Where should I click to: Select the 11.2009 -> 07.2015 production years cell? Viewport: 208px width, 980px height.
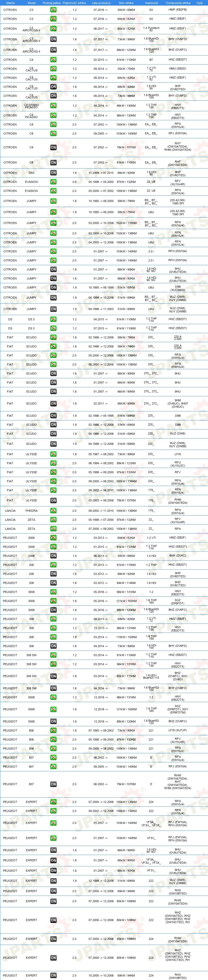pyautogui.click(x=101, y=173)
